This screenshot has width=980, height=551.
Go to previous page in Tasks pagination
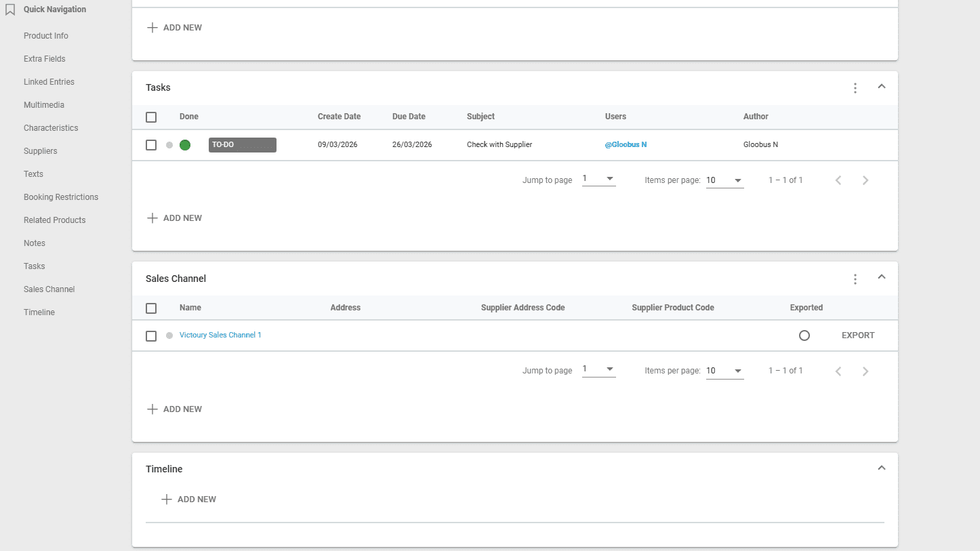point(838,180)
